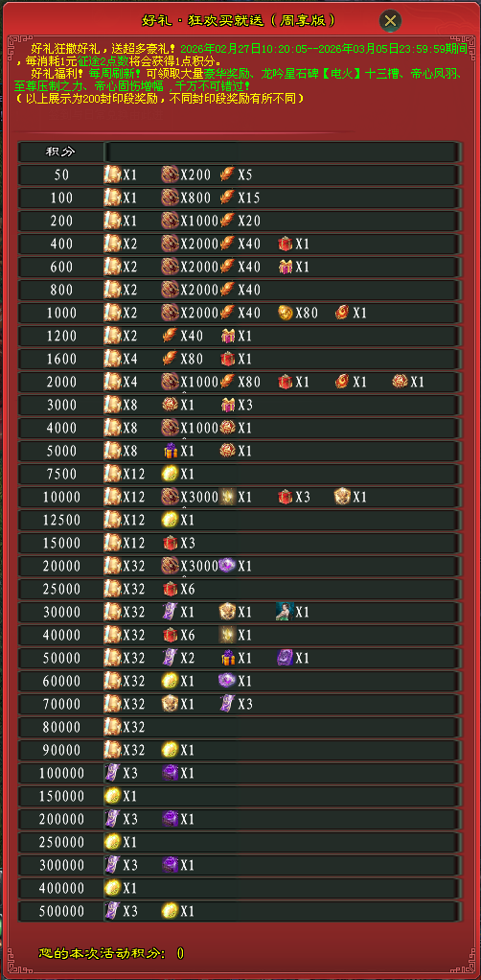Click the scroll icon in the 50 points row

112,175
